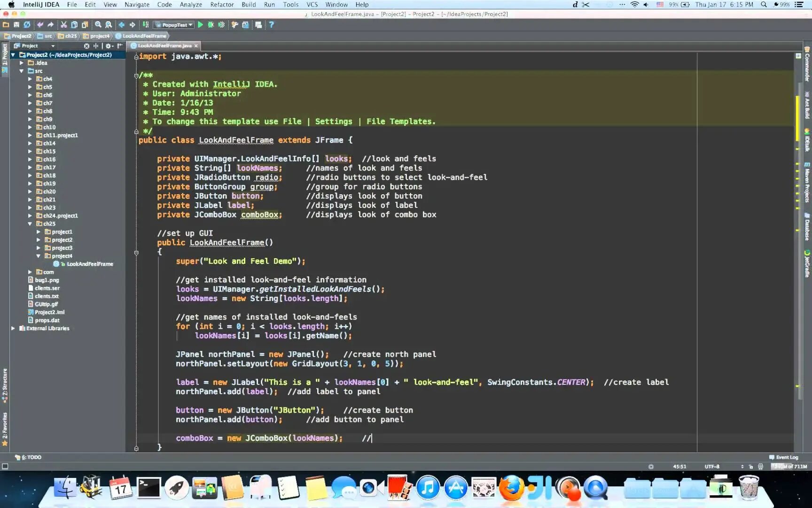Run PopupTest with the green play button
812x508 pixels.
pyautogui.click(x=200, y=25)
